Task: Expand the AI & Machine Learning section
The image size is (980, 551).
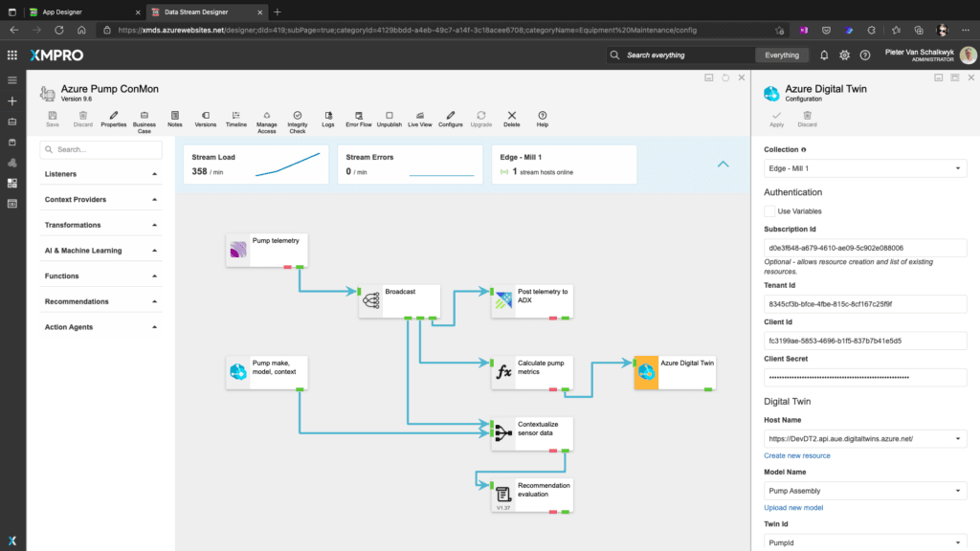Action: (x=100, y=251)
